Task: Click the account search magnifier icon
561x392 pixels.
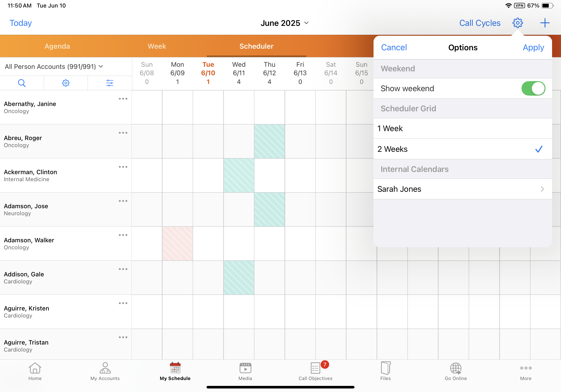Action: pos(22,83)
